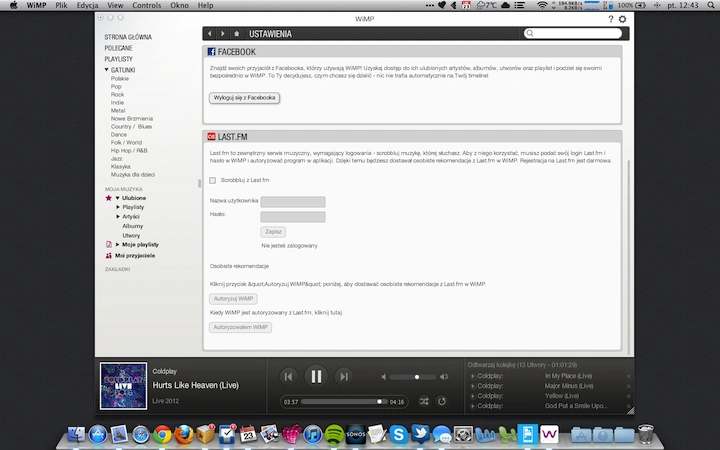This screenshot has height=450, width=720.
Task: Go back to the previous track
Action: pyautogui.click(x=288, y=377)
